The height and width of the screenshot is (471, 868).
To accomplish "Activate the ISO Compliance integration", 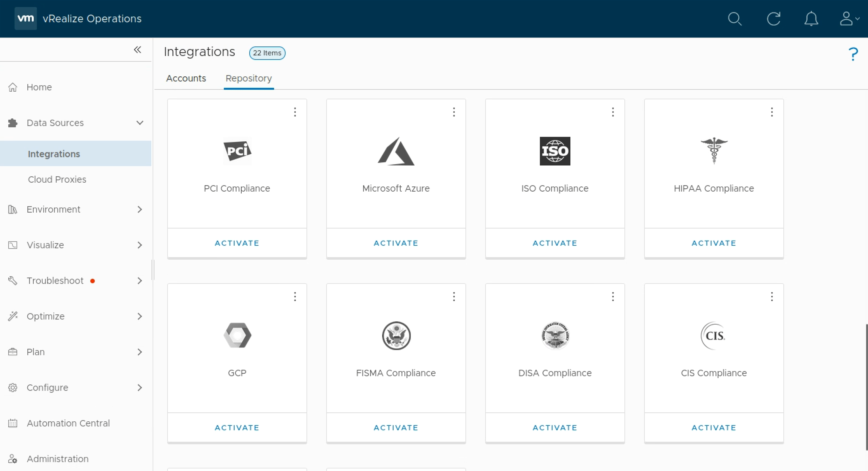I will [x=555, y=243].
